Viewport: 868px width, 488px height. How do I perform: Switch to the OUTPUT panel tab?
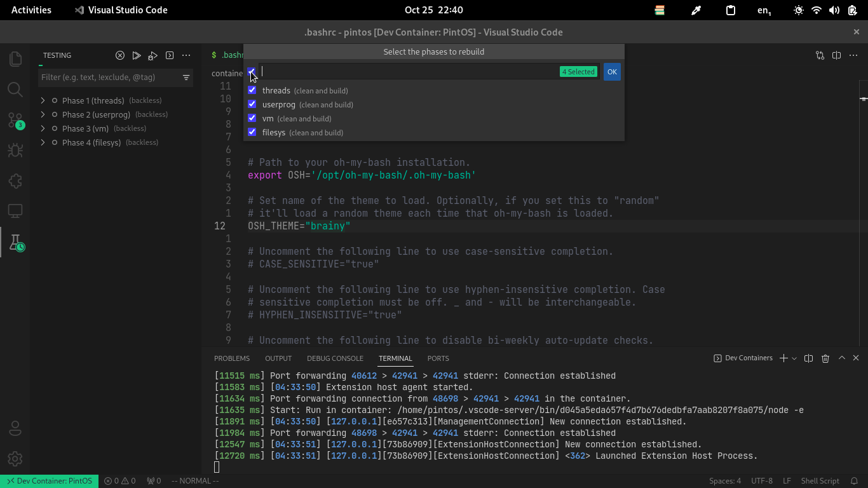(x=278, y=358)
